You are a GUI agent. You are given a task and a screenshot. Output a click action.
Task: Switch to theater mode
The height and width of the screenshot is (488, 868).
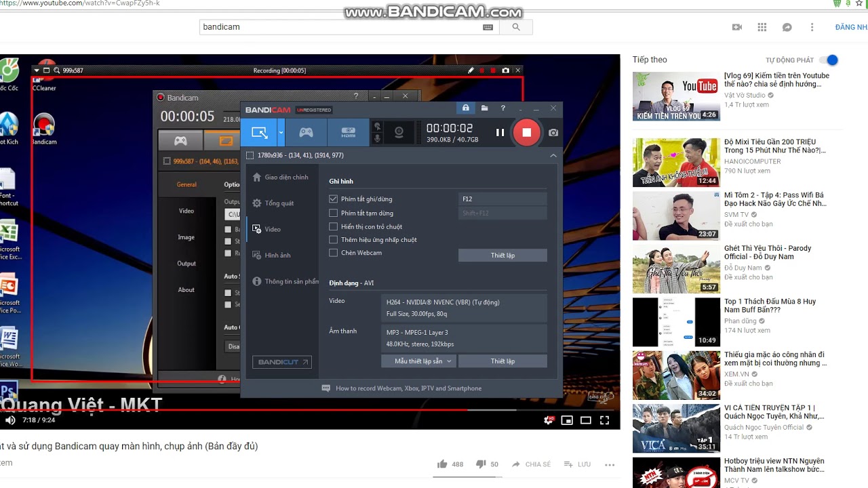tap(586, 420)
